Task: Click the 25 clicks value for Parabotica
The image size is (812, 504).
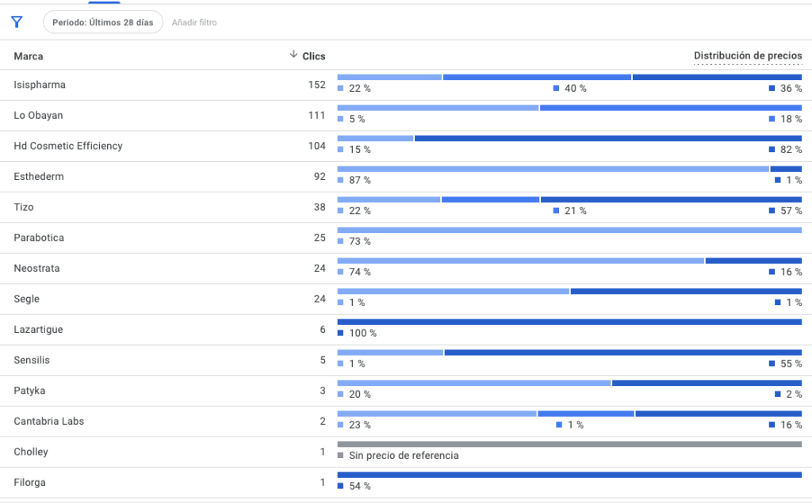Action: click(320, 238)
